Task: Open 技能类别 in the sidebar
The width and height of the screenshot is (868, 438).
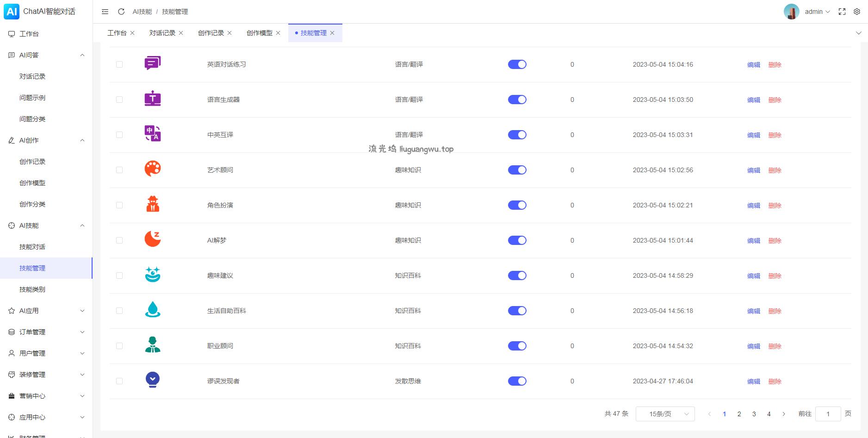Action: 32,289
